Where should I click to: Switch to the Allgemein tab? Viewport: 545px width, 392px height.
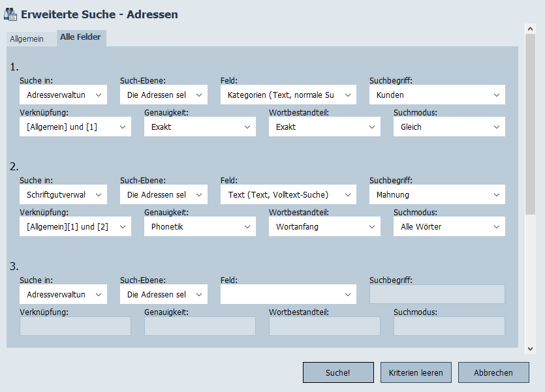[x=27, y=39]
